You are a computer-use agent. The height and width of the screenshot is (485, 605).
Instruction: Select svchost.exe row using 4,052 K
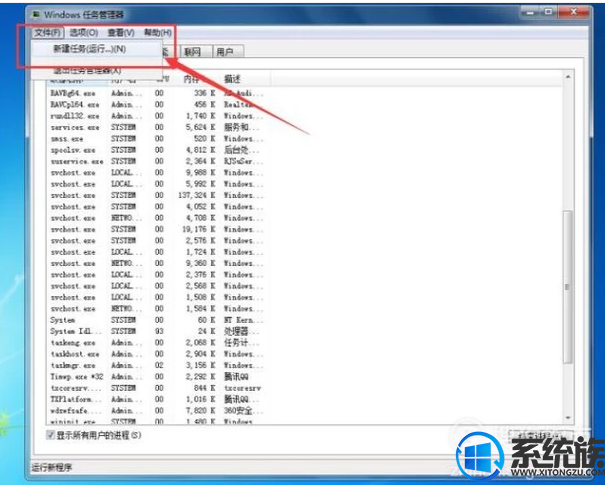[x=157, y=207]
